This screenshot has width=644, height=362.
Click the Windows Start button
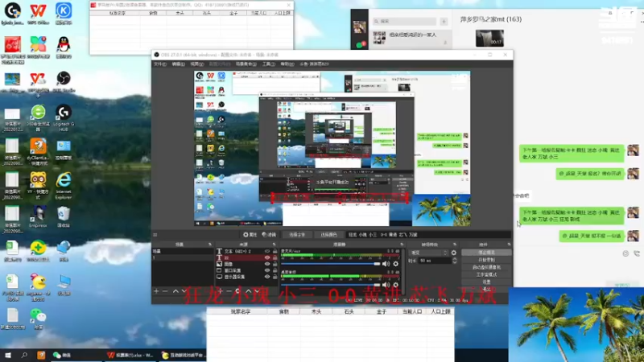(x=8, y=355)
